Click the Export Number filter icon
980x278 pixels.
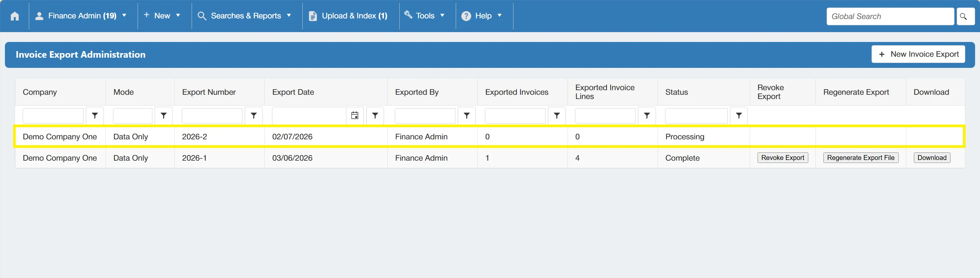pyautogui.click(x=254, y=116)
